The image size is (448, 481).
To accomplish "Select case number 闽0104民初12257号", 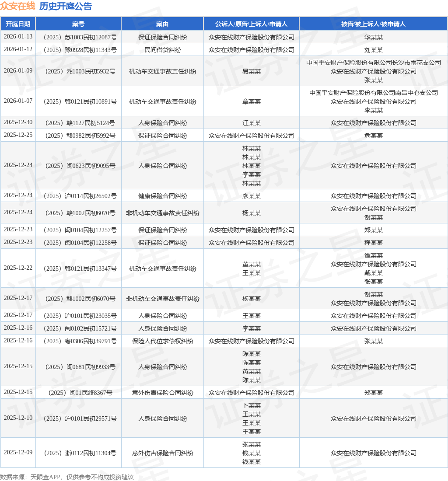I will coord(80,230).
